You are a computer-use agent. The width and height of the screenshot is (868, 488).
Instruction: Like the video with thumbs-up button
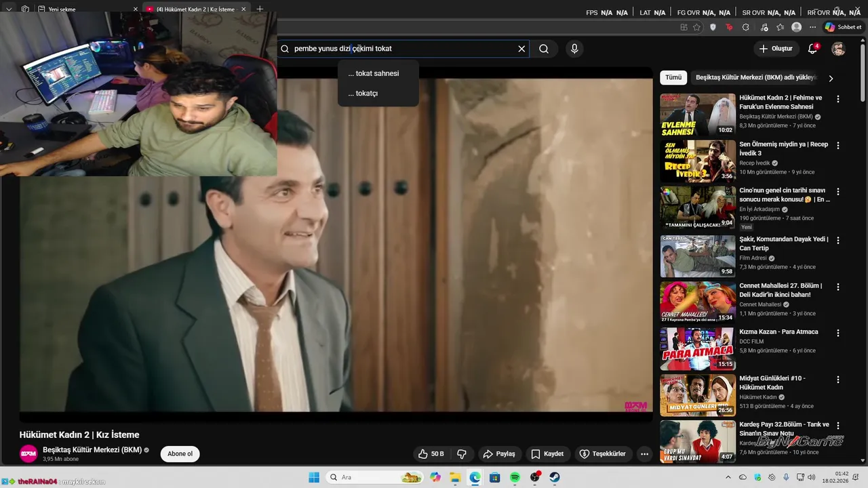[x=431, y=454]
